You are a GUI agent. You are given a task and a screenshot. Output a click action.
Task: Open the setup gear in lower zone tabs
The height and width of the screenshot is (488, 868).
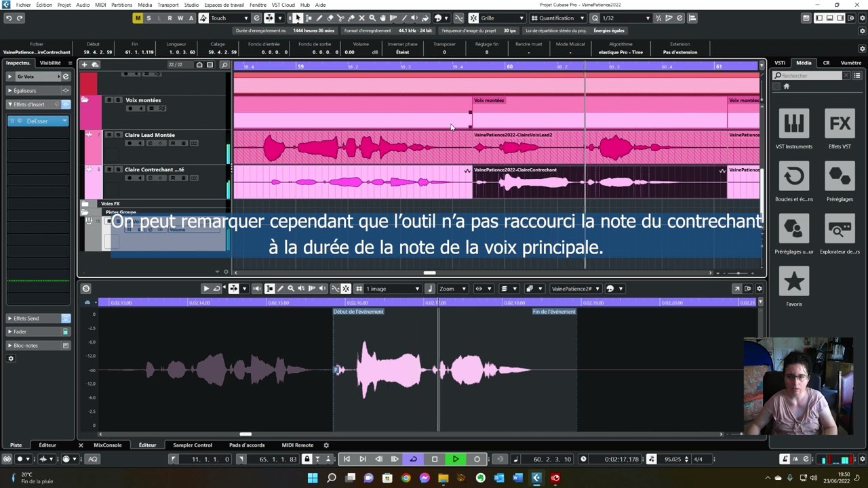[x=326, y=445]
